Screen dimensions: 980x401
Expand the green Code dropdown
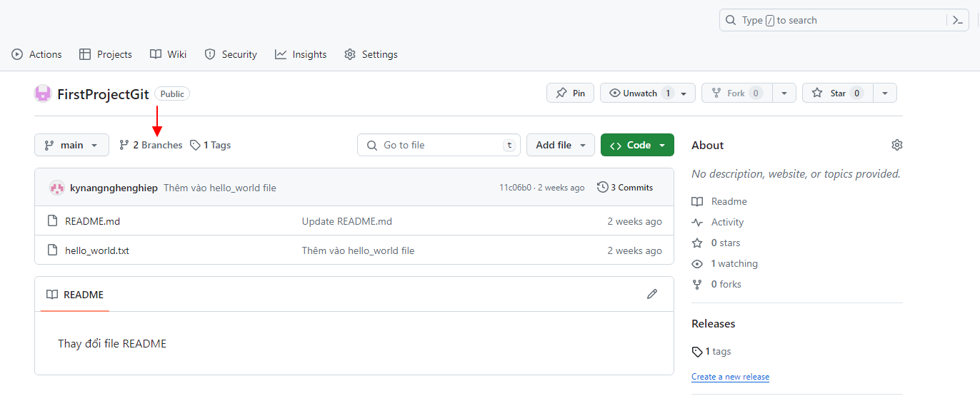tap(637, 145)
